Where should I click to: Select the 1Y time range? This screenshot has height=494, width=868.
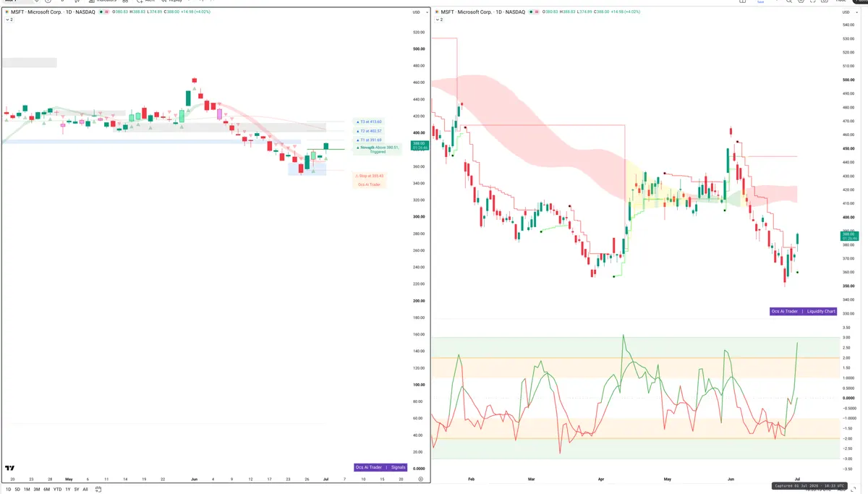[x=68, y=490]
